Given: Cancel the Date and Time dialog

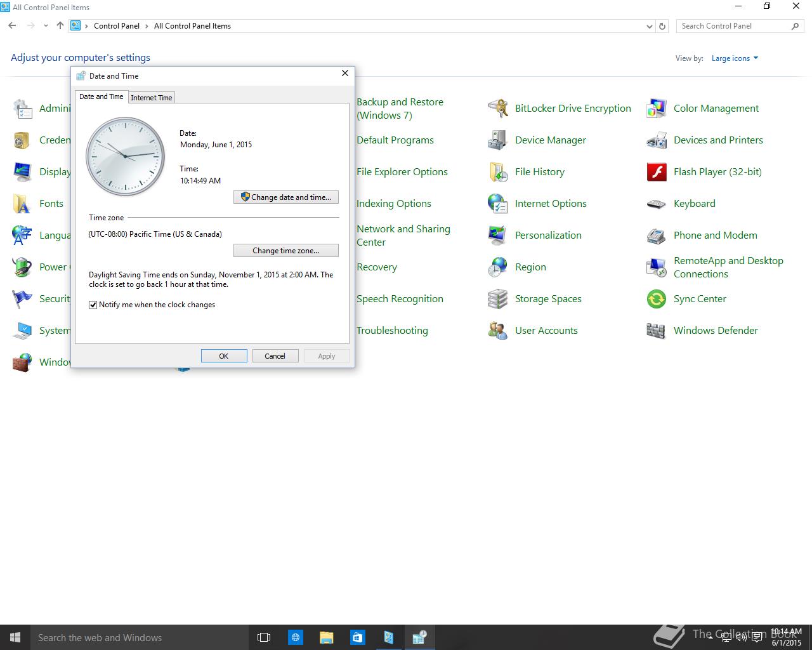Looking at the screenshot, I should pyautogui.click(x=275, y=356).
